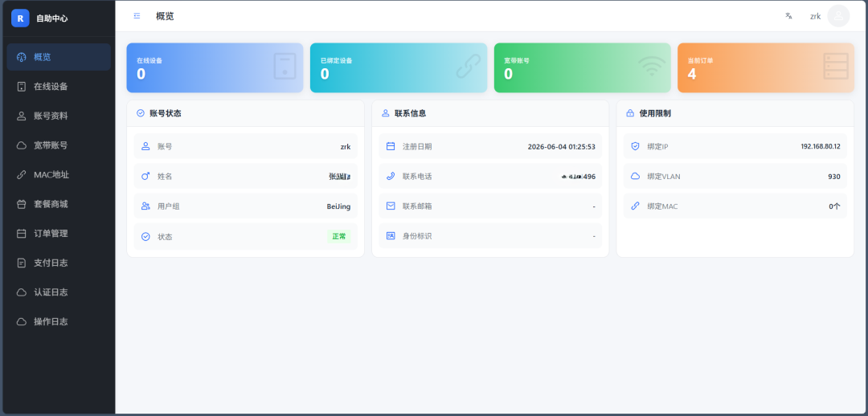The image size is (868, 416).
Task: Open MAC地址 in the sidebar menu
Action: [59, 175]
